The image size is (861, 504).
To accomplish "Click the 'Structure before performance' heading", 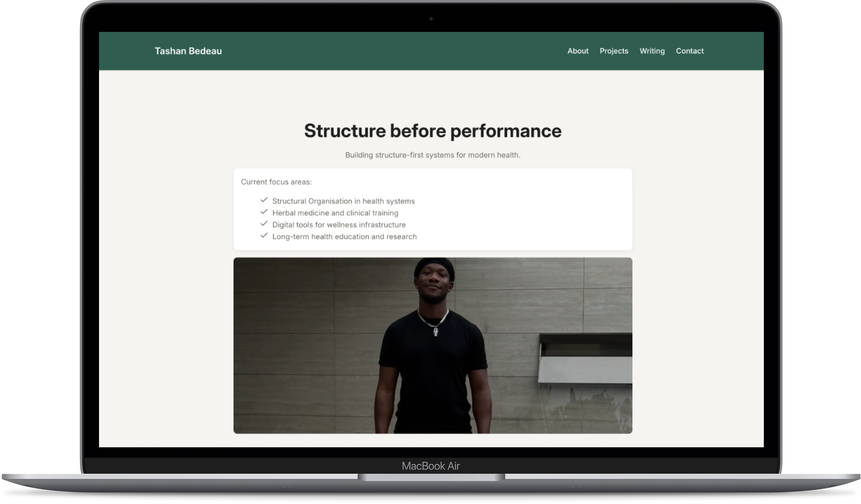I will tap(433, 131).
